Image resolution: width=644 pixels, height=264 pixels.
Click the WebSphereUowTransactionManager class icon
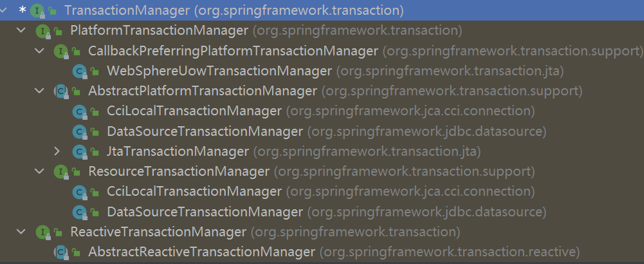pyautogui.click(x=79, y=71)
